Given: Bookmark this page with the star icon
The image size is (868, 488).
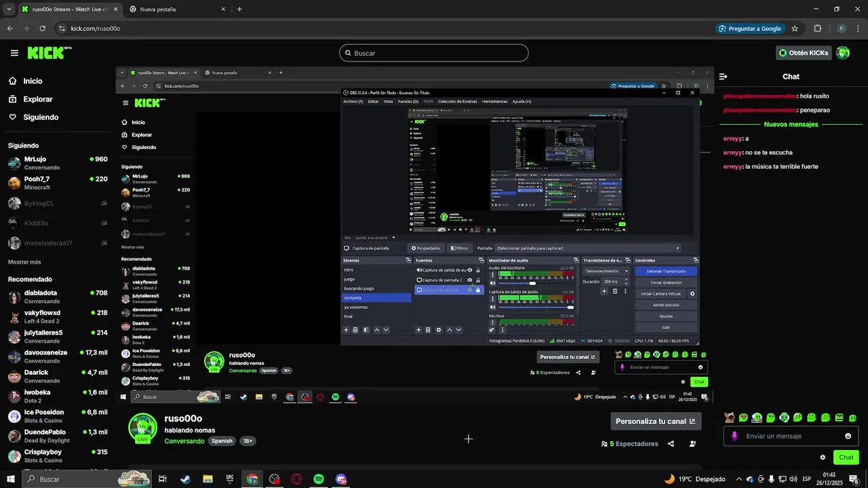Looking at the screenshot, I should tap(795, 28).
